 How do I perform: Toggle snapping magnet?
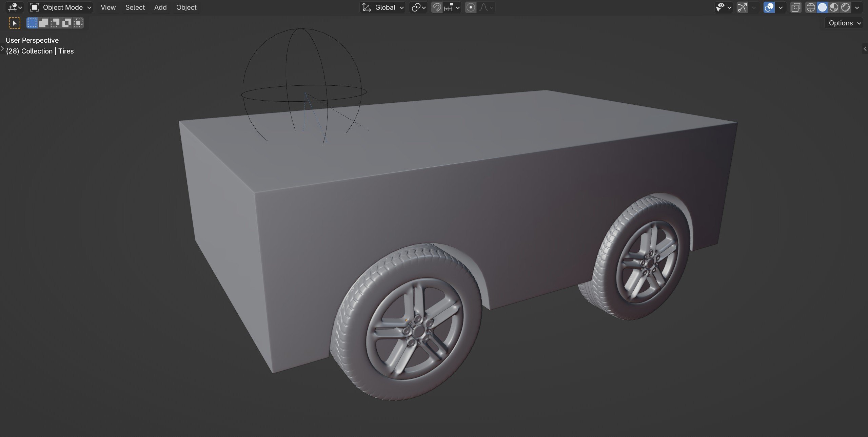point(437,7)
